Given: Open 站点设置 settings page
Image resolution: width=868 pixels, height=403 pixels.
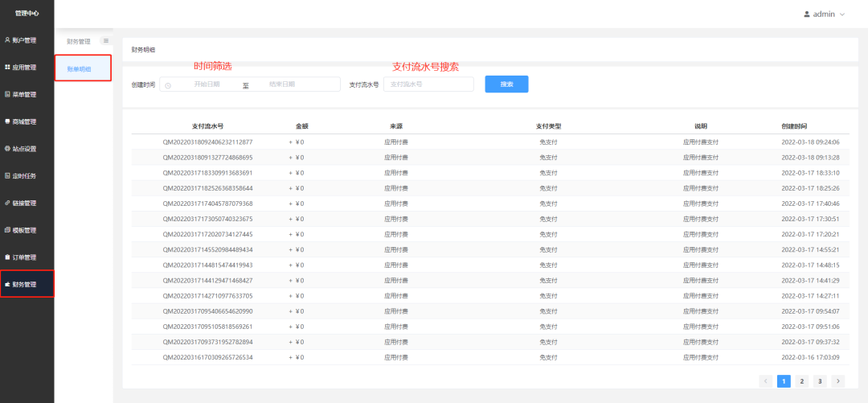Looking at the screenshot, I should [23, 149].
